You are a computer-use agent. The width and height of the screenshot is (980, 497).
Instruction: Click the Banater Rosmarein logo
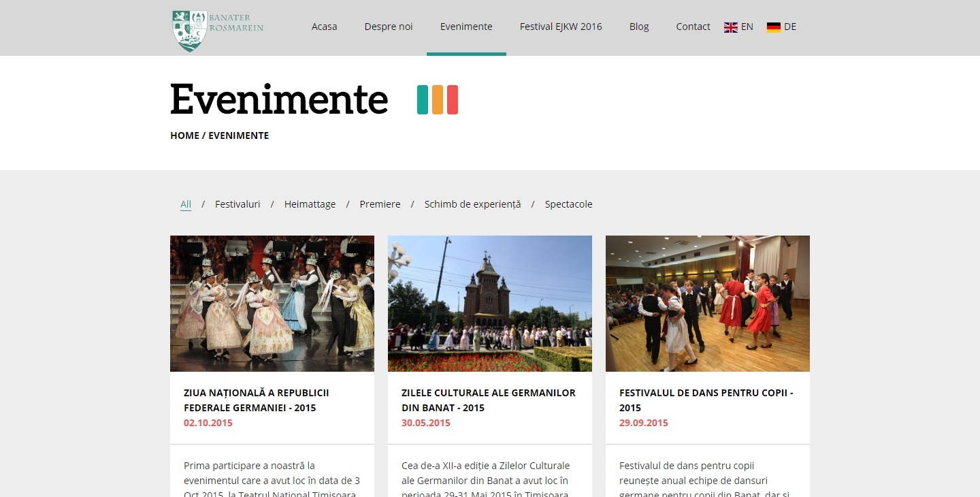point(218,30)
